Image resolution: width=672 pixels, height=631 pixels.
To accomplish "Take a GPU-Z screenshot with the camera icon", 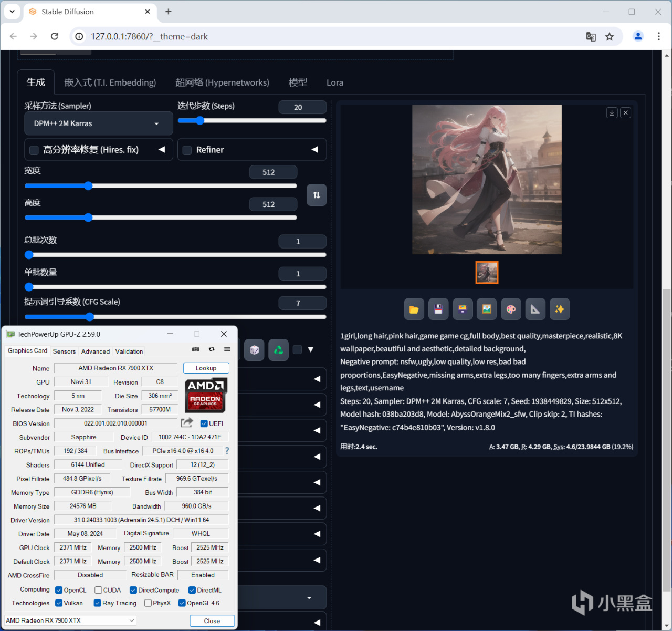I will 196,349.
